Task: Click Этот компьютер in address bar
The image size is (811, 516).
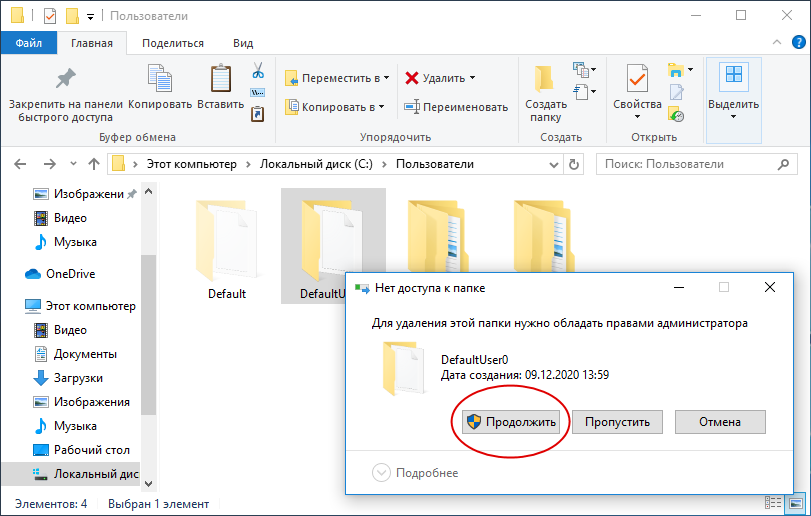Action: [192, 164]
